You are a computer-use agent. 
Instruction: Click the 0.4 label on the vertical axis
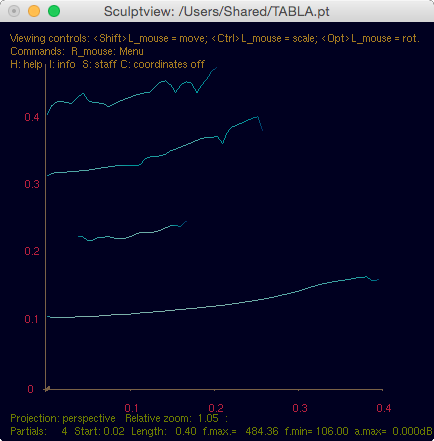point(32,117)
